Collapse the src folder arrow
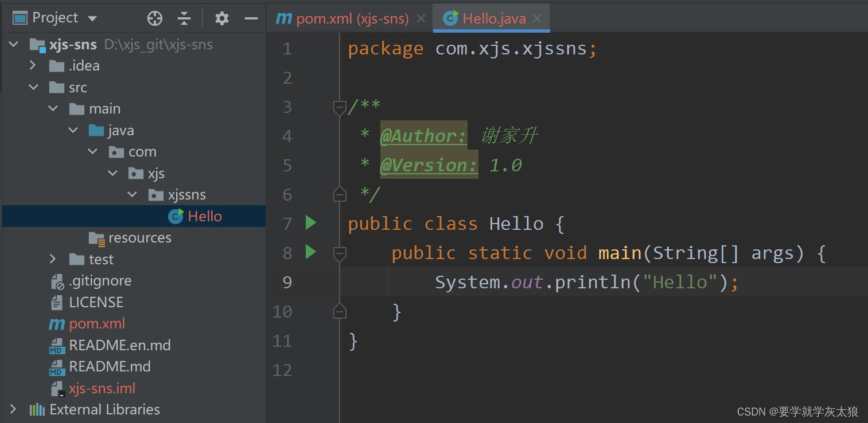Image resolution: width=868 pixels, height=423 pixels. [33, 87]
